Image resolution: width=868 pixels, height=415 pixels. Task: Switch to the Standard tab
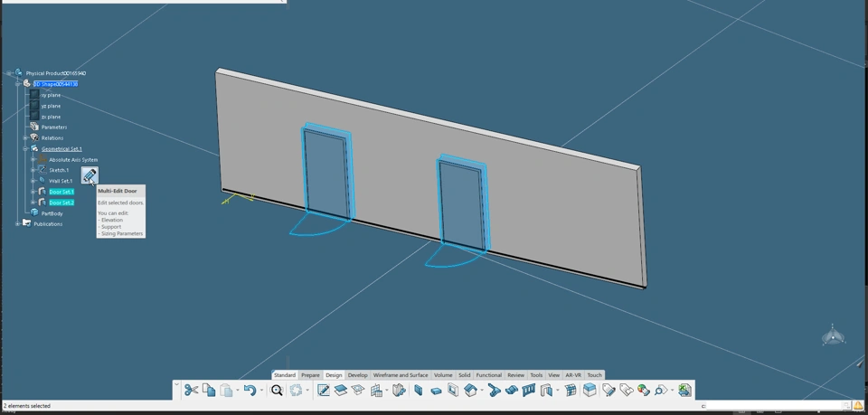coord(285,375)
